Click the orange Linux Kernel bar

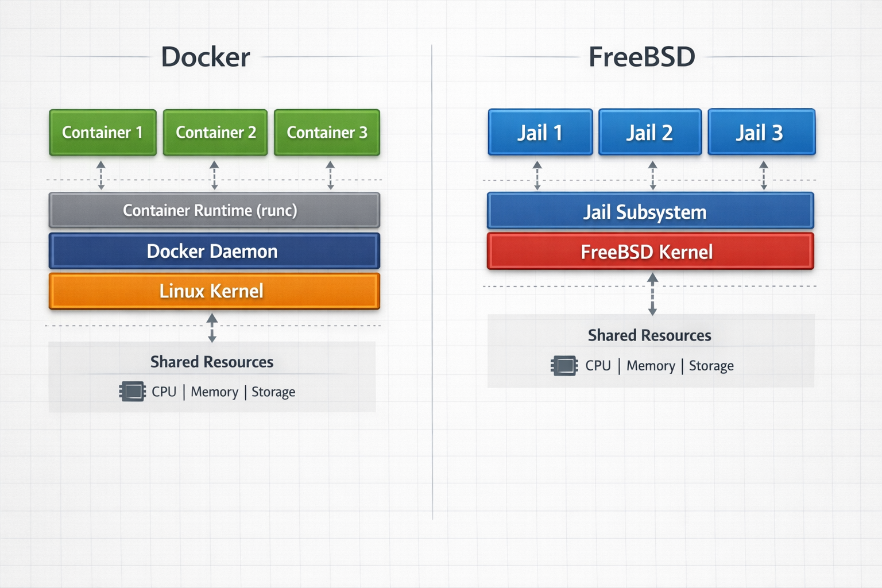click(x=214, y=291)
